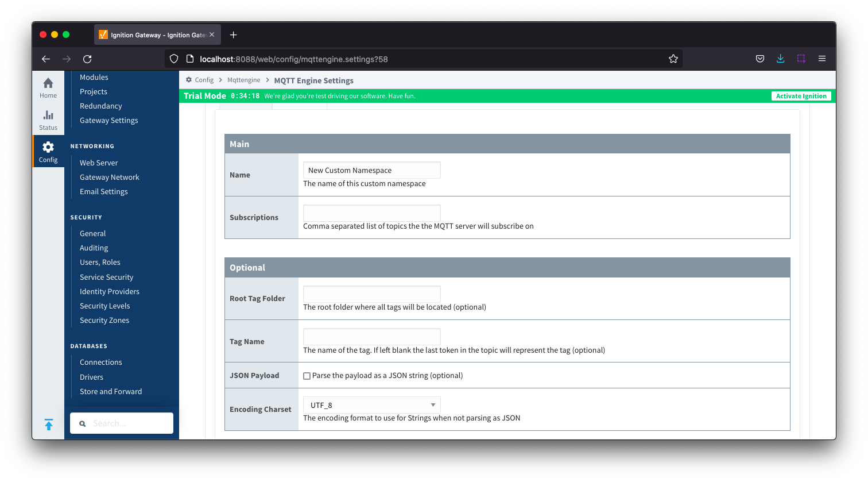Open the Pocket save icon

760,59
